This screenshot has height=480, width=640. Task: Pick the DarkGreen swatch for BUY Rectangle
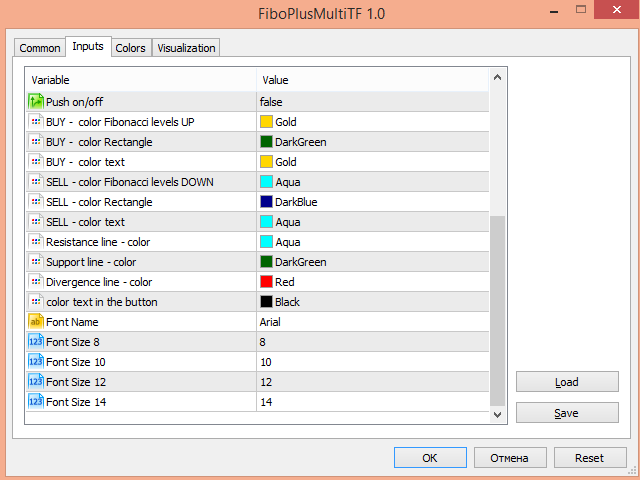coord(267,142)
